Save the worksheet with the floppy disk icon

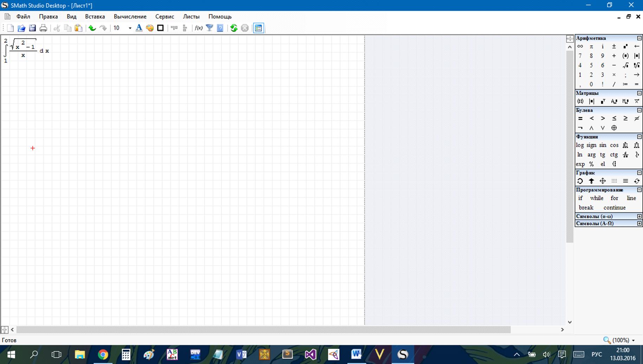(32, 28)
